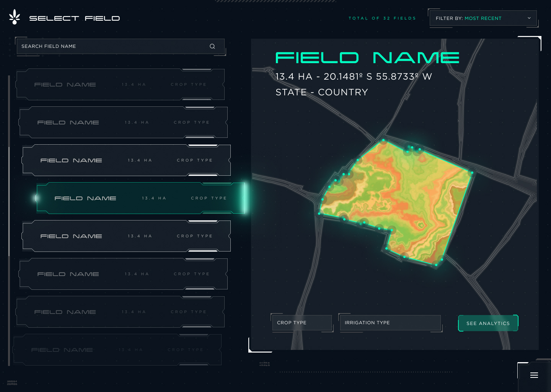This screenshot has height=392, width=551.
Task: Click the field list scrollbar
Action: (x=9, y=201)
